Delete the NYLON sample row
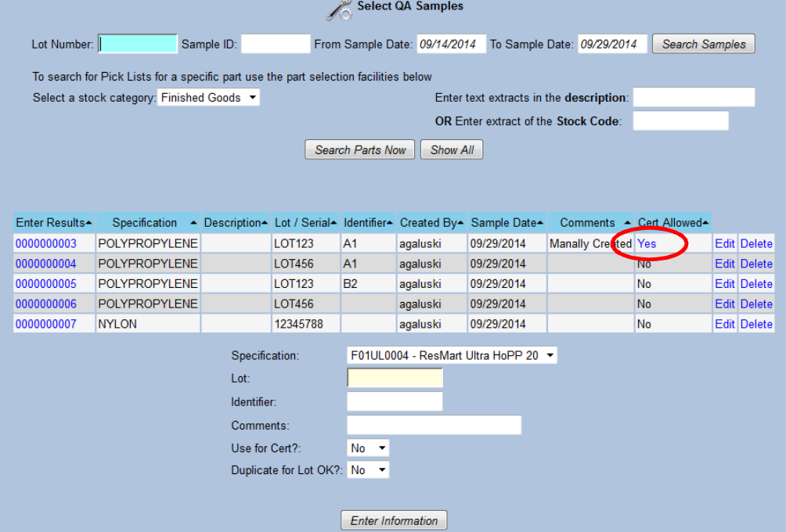The width and height of the screenshot is (786, 532). [756, 324]
